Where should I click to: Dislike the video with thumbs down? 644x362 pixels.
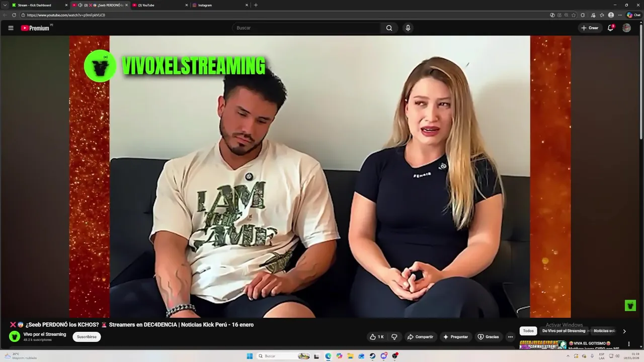(x=394, y=337)
